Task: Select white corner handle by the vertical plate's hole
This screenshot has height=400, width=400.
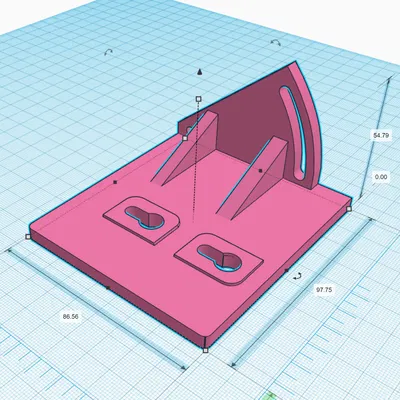Action: [x=185, y=138]
